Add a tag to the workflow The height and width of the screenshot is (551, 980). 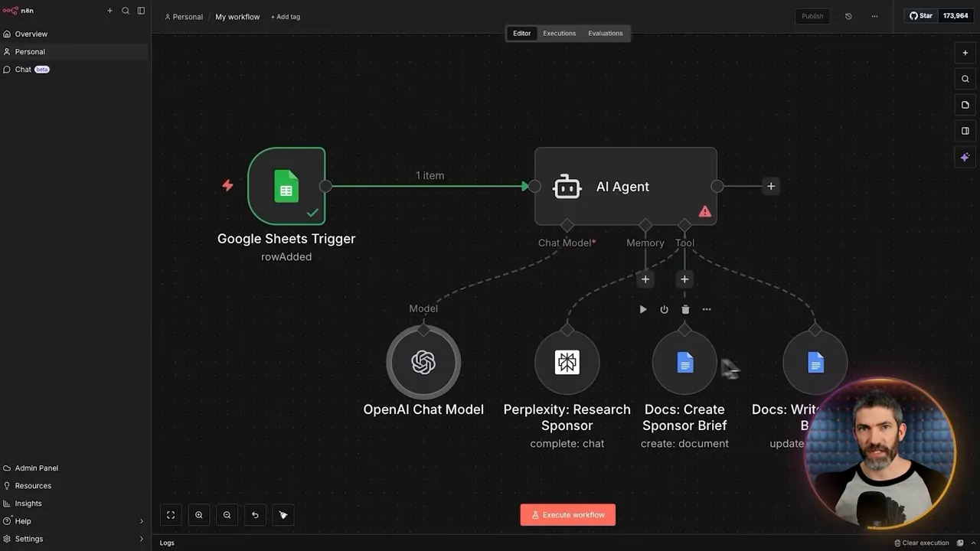[x=286, y=17]
